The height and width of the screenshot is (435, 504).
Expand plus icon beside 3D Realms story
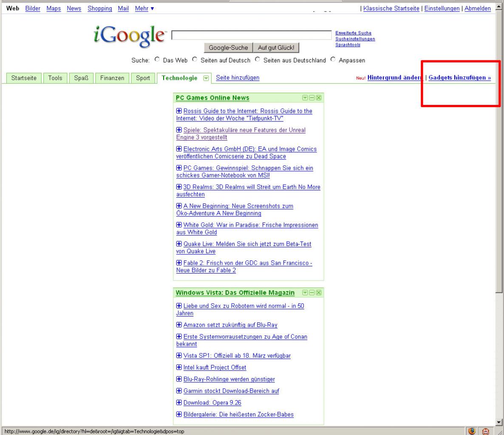point(179,186)
